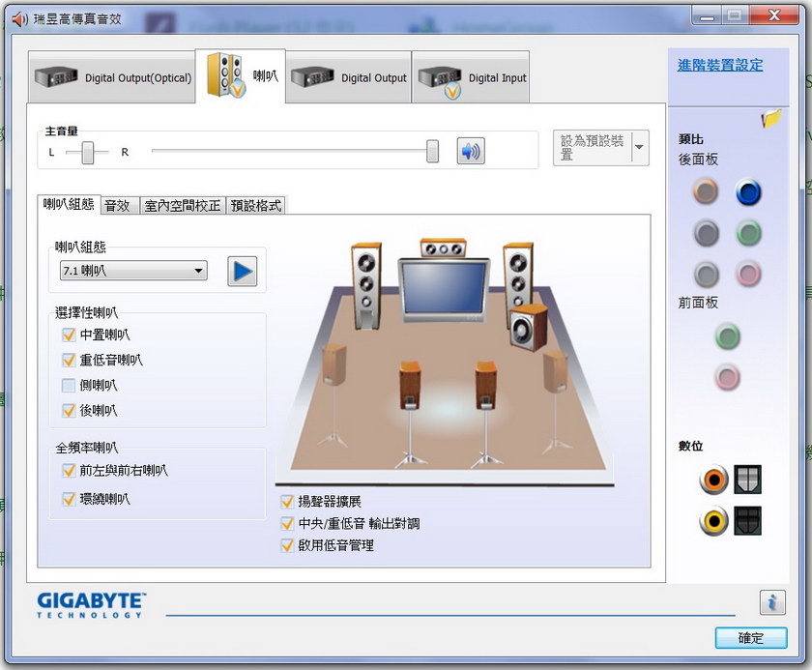The image size is (812, 670).
Task: Click the left gray rear panel jack, third row
Action: tap(707, 274)
